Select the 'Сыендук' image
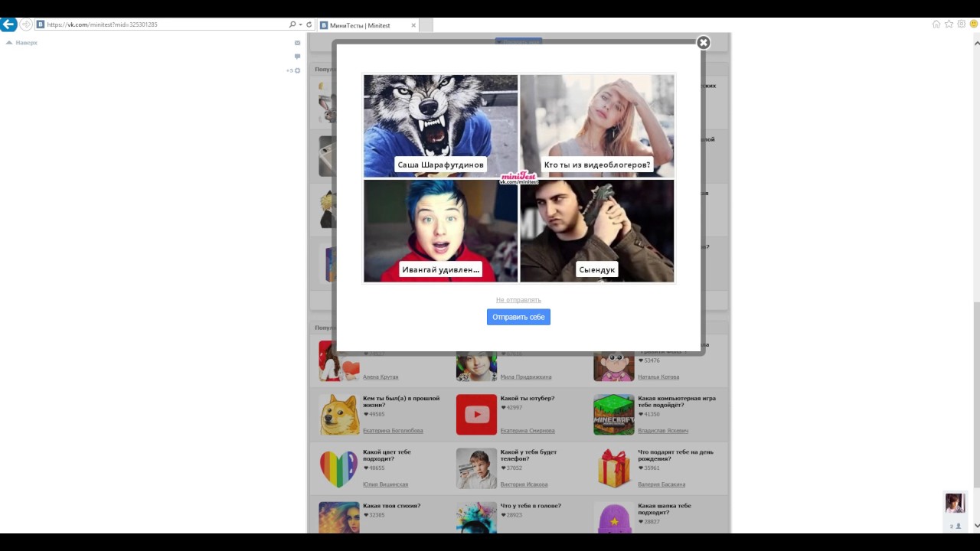This screenshot has height=551, width=980. pos(597,231)
